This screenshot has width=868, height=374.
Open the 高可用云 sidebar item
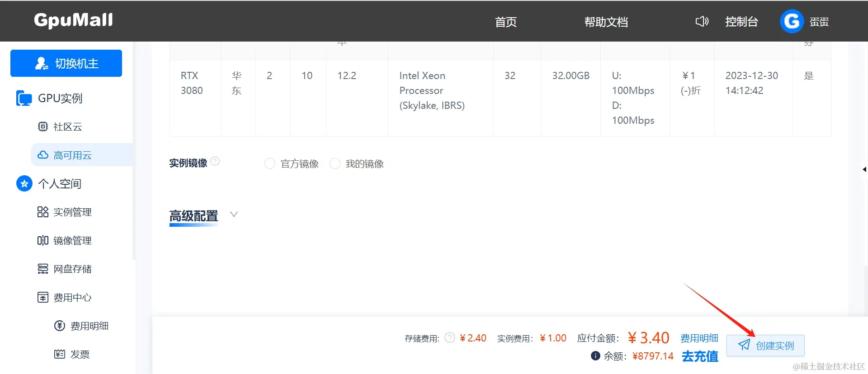(81, 155)
